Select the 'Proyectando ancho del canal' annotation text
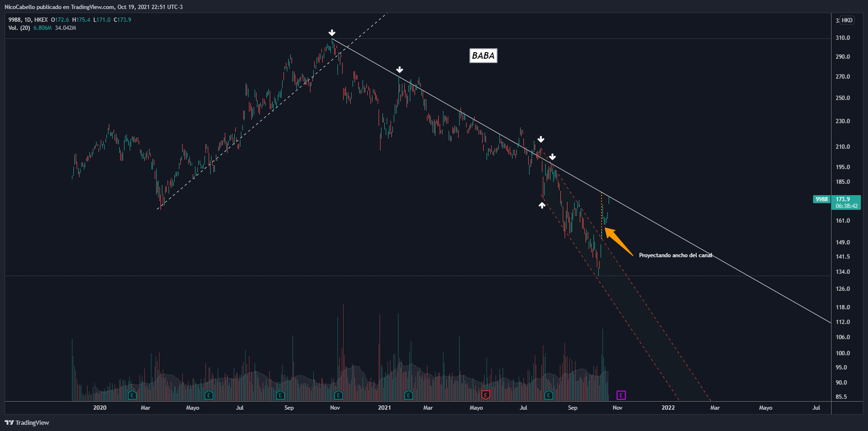868x431 pixels. click(x=675, y=255)
